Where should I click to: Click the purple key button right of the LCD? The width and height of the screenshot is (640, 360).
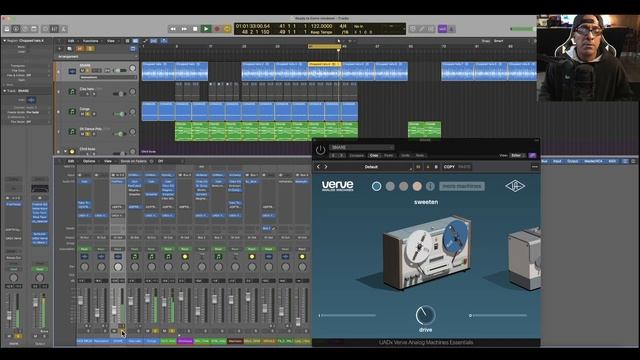[x=442, y=29]
